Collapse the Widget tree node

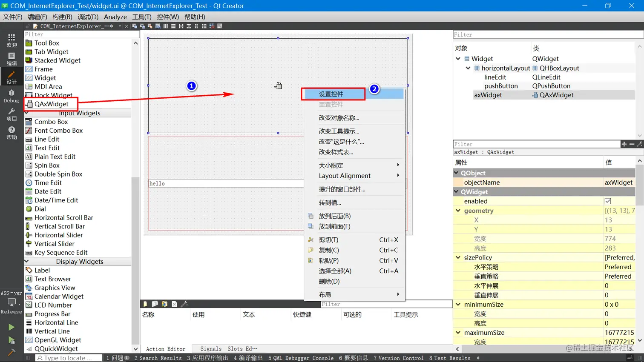click(458, 59)
